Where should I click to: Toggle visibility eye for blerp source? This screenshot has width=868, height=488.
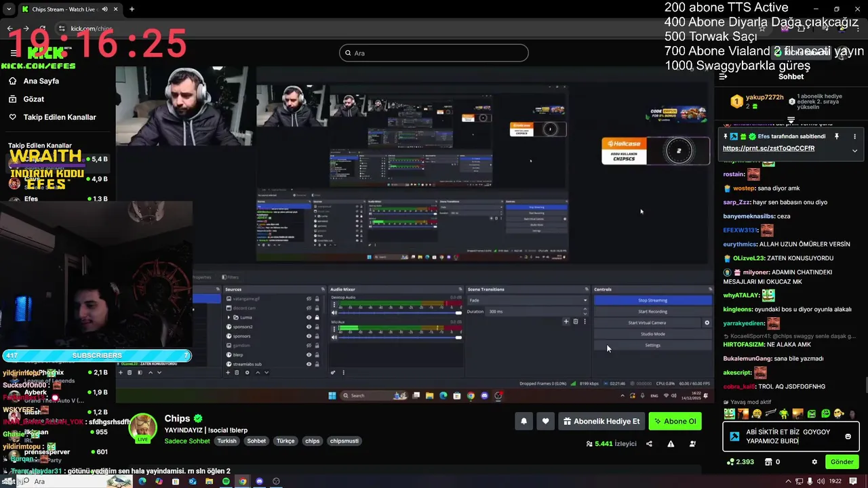309,354
